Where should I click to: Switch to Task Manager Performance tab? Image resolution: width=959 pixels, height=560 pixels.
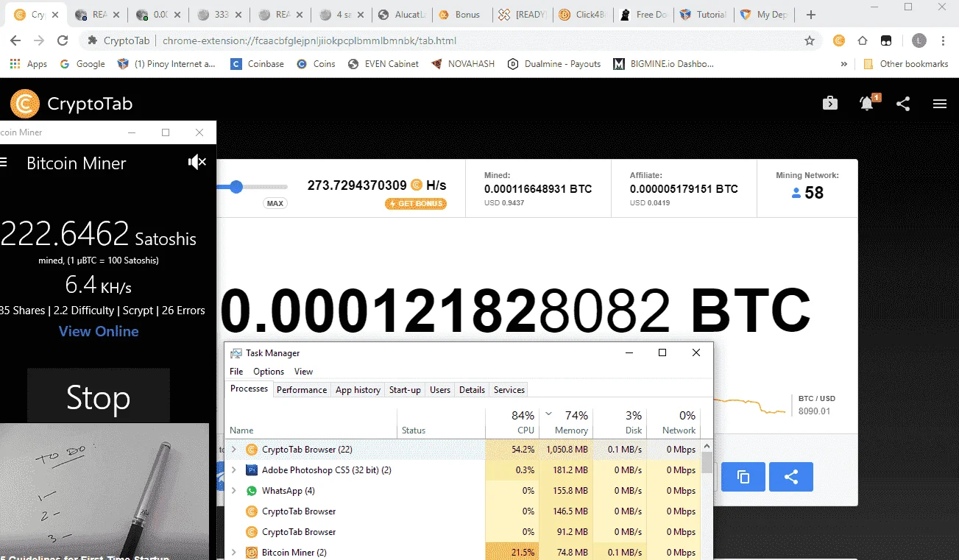[302, 390]
